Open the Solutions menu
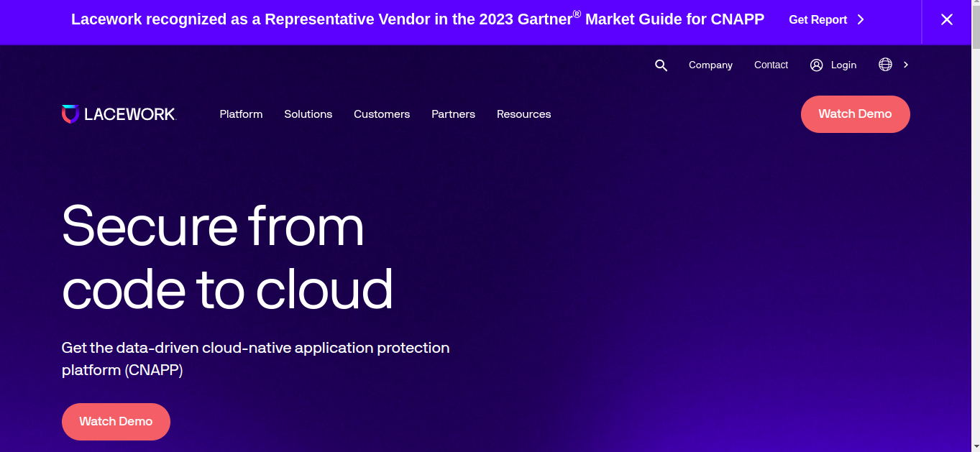Image resolution: width=980 pixels, height=452 pixels. (308, 114)
